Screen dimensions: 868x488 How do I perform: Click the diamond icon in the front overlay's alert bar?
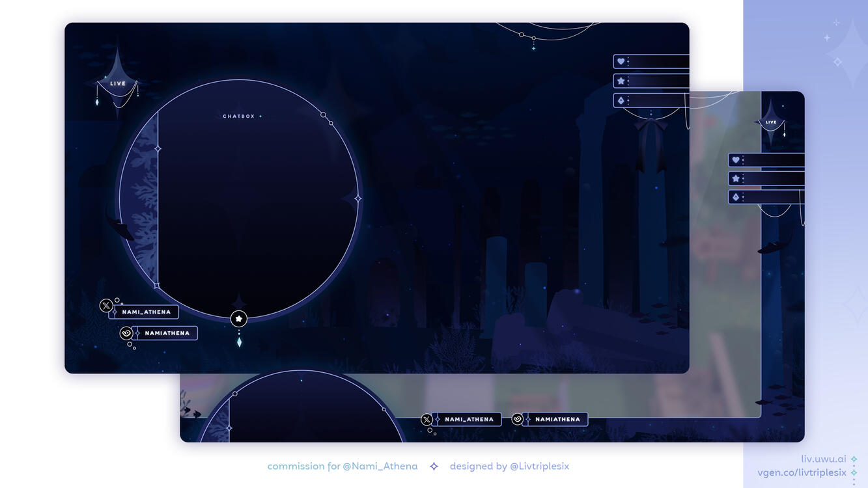pyautogui.click(x=621, y=101)
